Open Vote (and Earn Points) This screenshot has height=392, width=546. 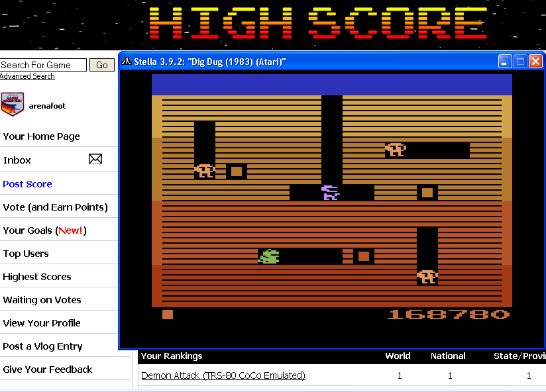coord(56,207)
